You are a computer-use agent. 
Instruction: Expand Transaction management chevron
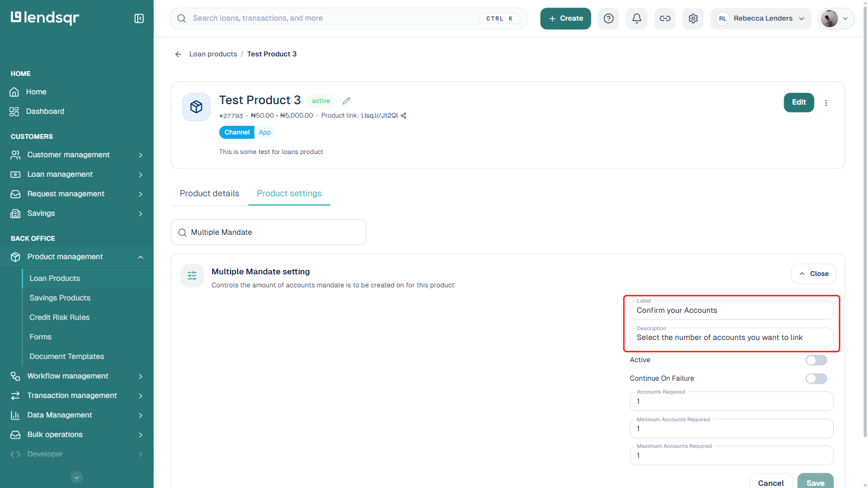click(x=141, y=396)
